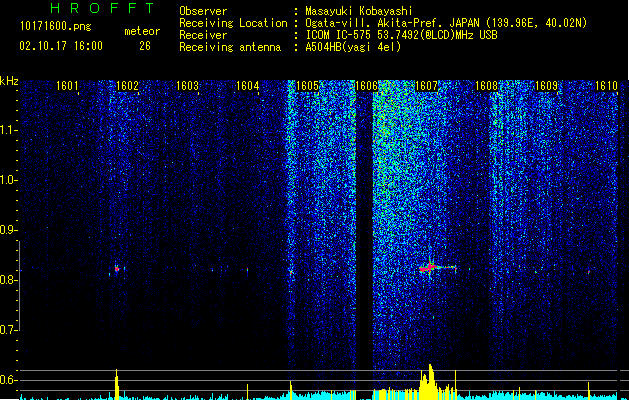
Task: Click the date stamp 02.10.17 16:00
Action: coord(61,46)
